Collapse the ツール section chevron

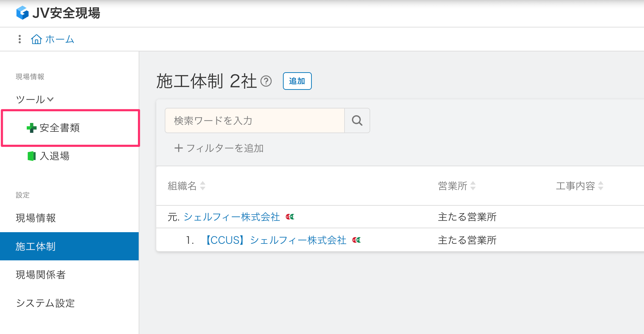(x=50, y=99)
